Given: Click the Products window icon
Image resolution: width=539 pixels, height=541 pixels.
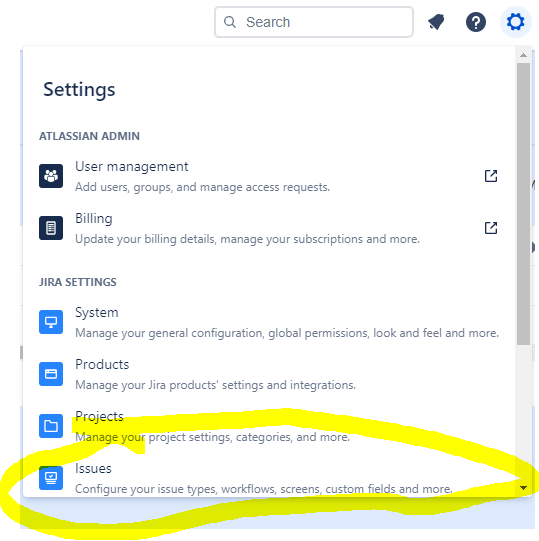Looking at the screenshot, I should (51, 374).
